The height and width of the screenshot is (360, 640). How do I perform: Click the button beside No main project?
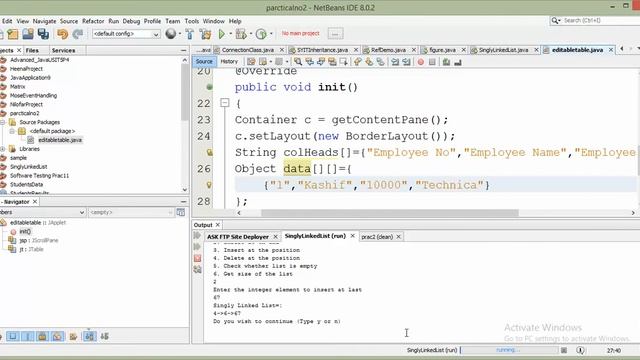pos(335,34)
